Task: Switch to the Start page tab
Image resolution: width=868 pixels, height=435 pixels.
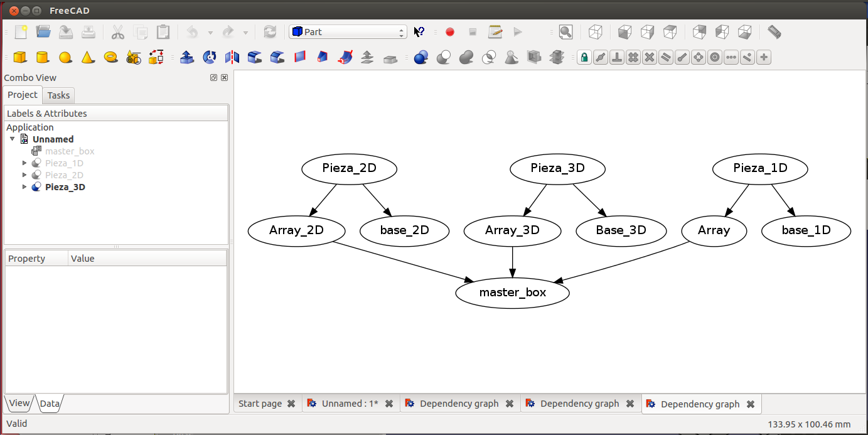Action: pos(260,404)
